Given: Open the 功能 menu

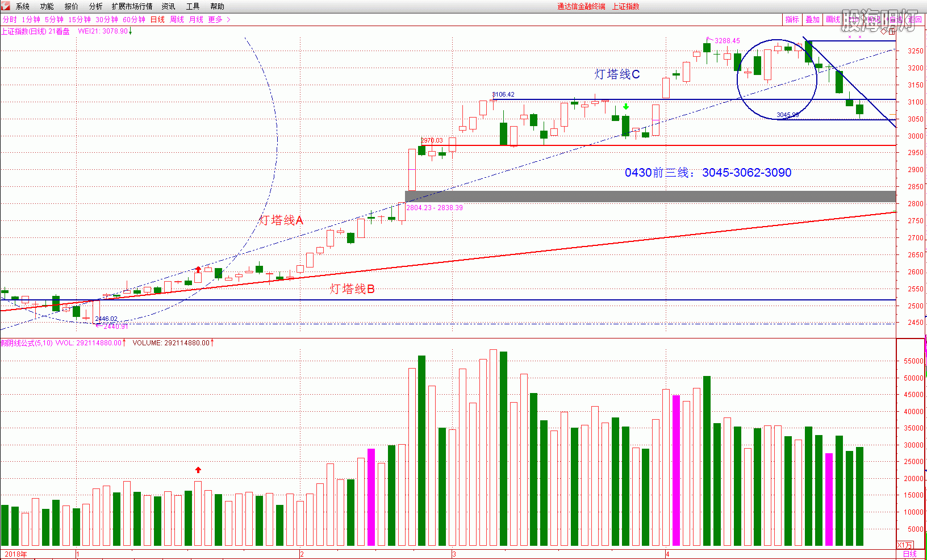Looking at the screenshot, I should pos(47,6).
